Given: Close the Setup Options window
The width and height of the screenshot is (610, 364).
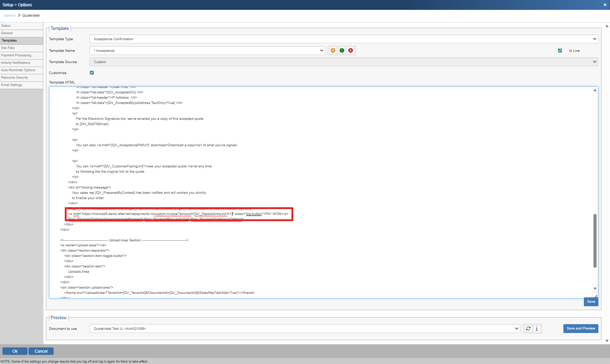Looking at the screenshot, I should point(605,5).
